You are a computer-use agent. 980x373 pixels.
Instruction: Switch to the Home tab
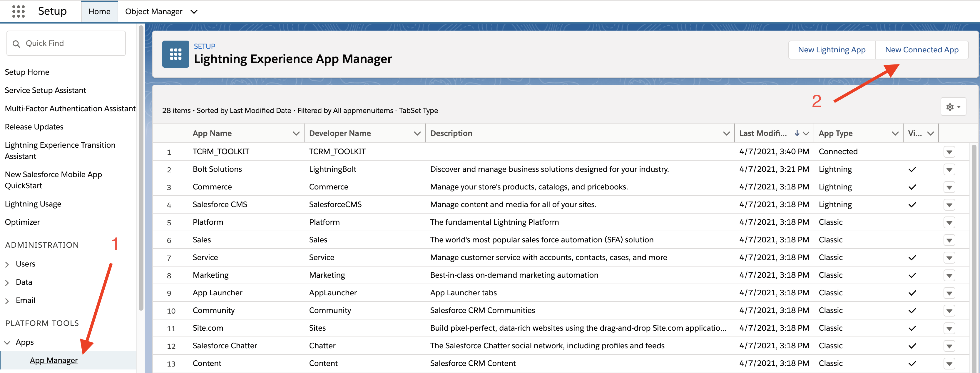99,11
